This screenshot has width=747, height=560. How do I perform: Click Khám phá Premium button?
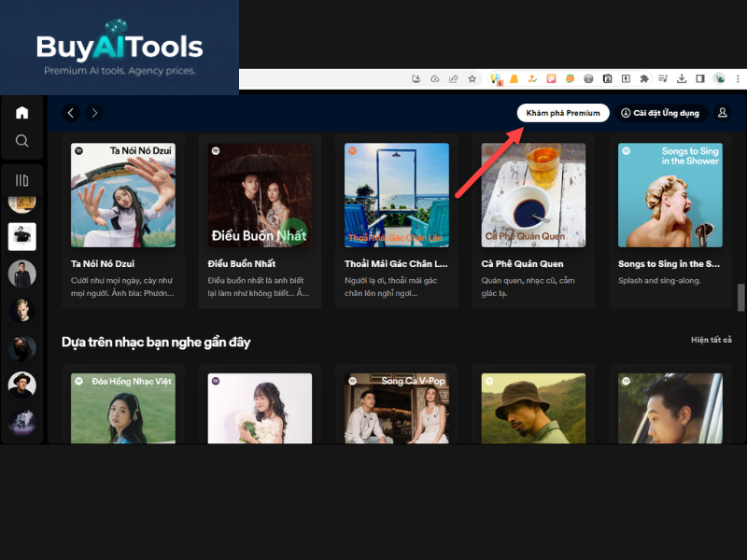point(563,113)
